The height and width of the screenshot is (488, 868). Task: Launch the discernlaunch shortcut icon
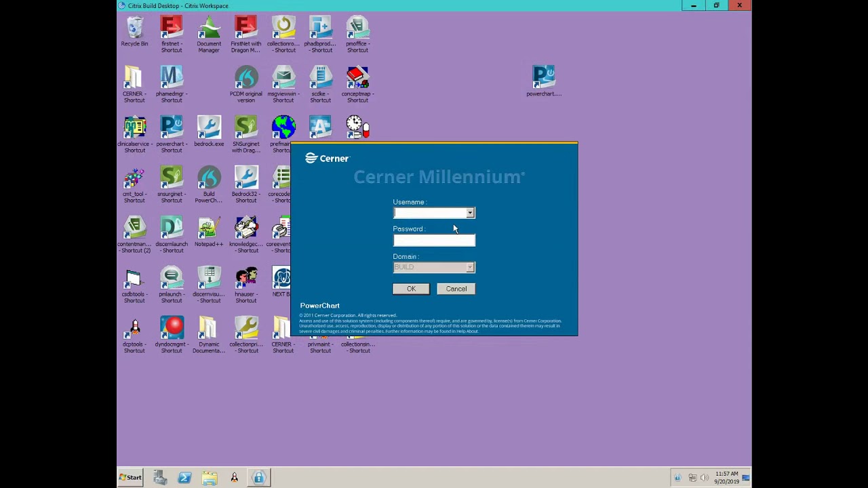tap(172, 235)
